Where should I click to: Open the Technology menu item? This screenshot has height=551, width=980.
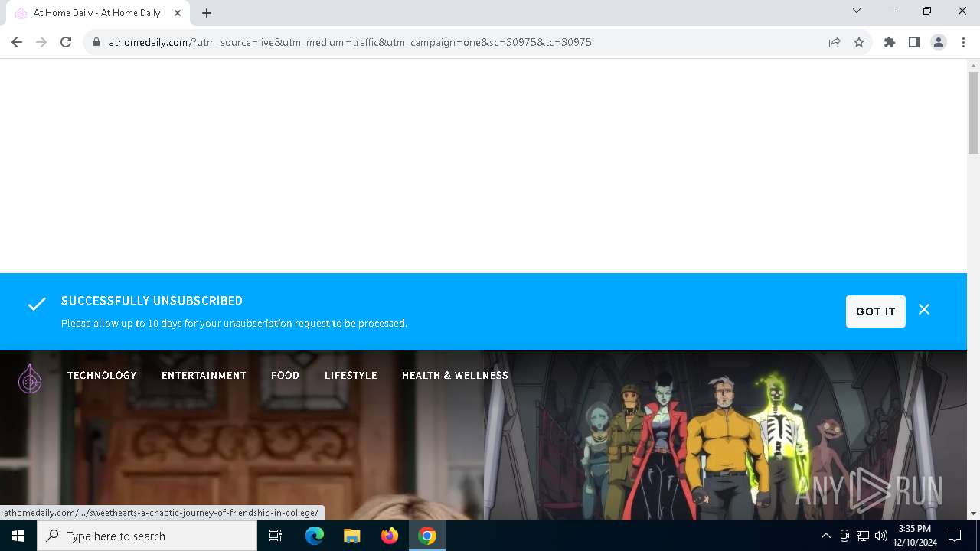[x=102, y=375]
